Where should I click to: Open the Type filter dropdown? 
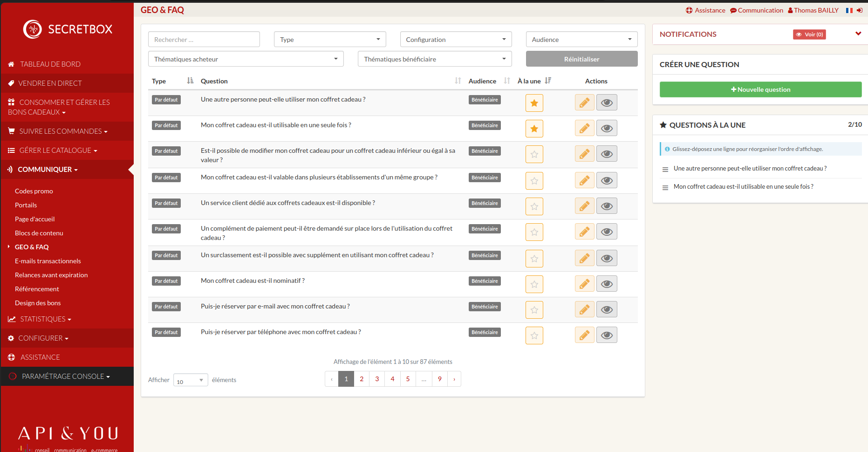330,40
